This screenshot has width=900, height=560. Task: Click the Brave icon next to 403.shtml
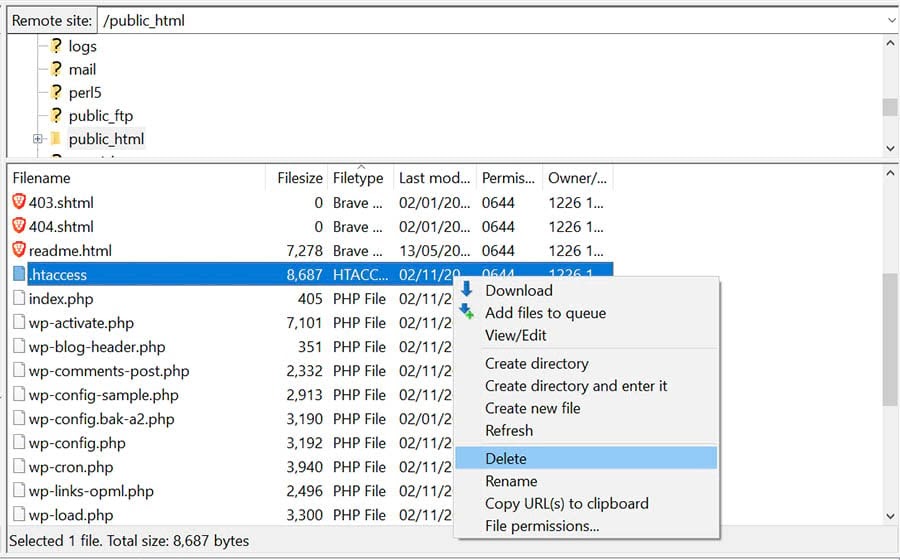[19, 202]
